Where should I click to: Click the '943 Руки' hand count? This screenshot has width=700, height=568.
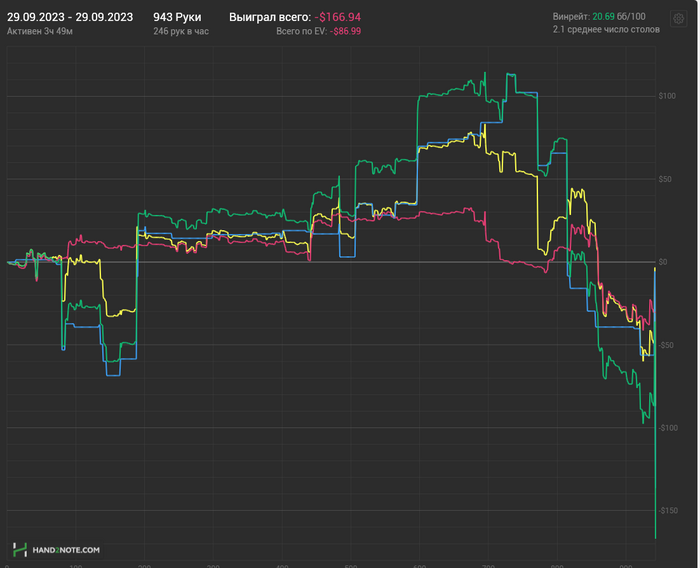pyautogui.click(x=177, y=17)
